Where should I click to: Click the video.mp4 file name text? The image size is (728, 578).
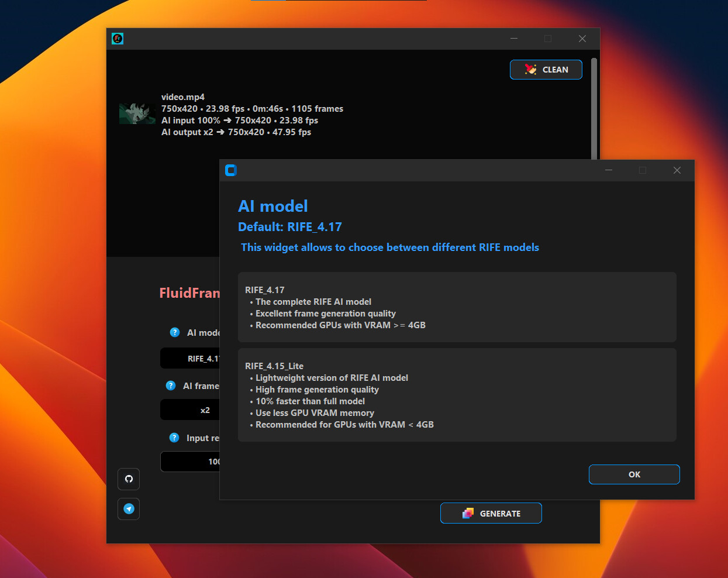(x=183, y=97)
